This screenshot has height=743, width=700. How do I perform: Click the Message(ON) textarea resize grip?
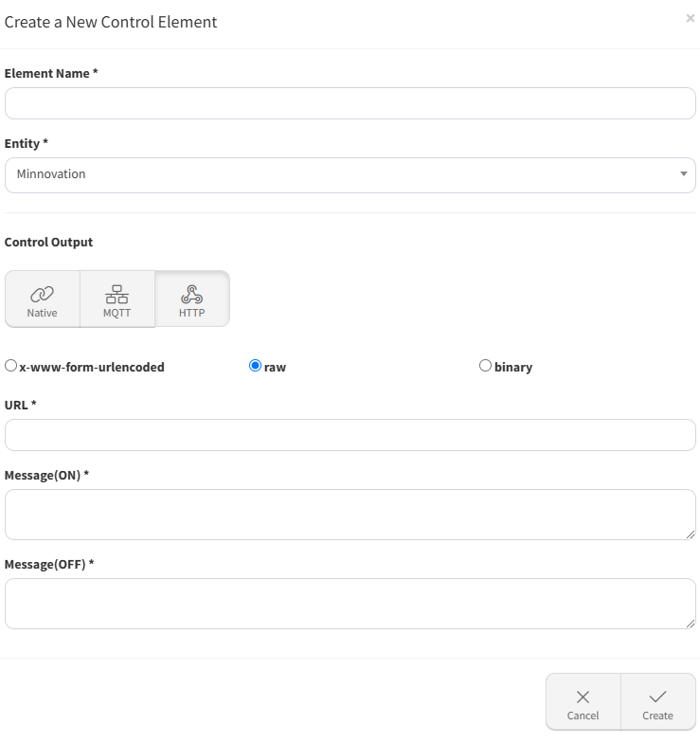click(x=691, y=535)
